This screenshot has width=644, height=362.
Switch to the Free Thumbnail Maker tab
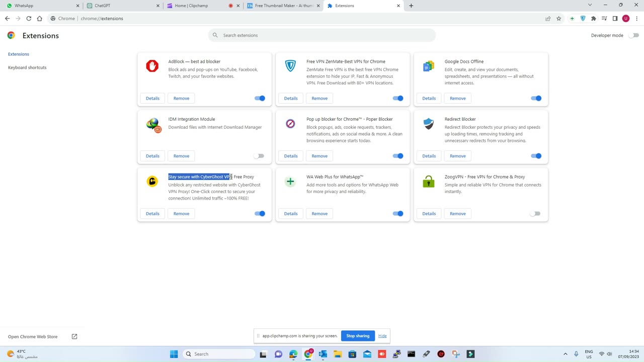[x=283, y=6]
